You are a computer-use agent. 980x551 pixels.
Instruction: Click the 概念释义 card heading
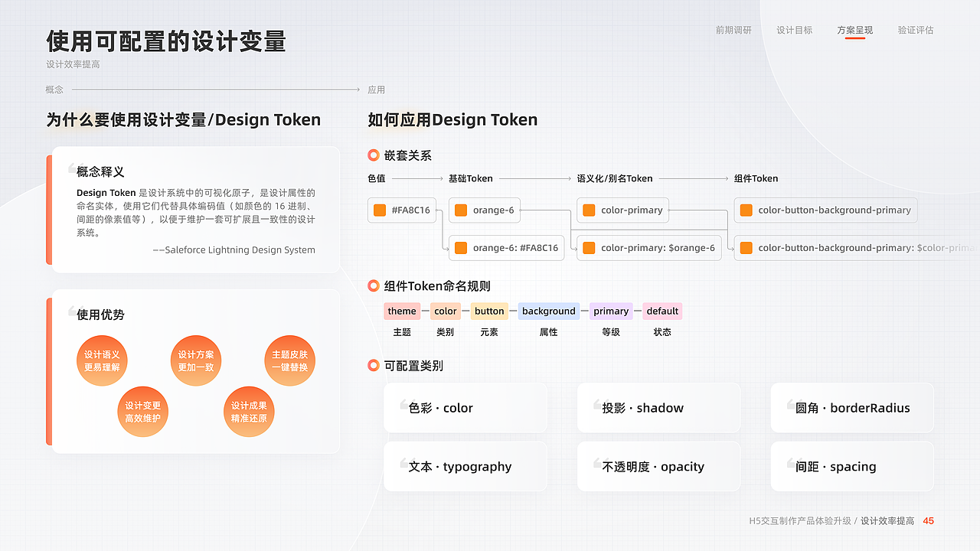pos(100,171)
